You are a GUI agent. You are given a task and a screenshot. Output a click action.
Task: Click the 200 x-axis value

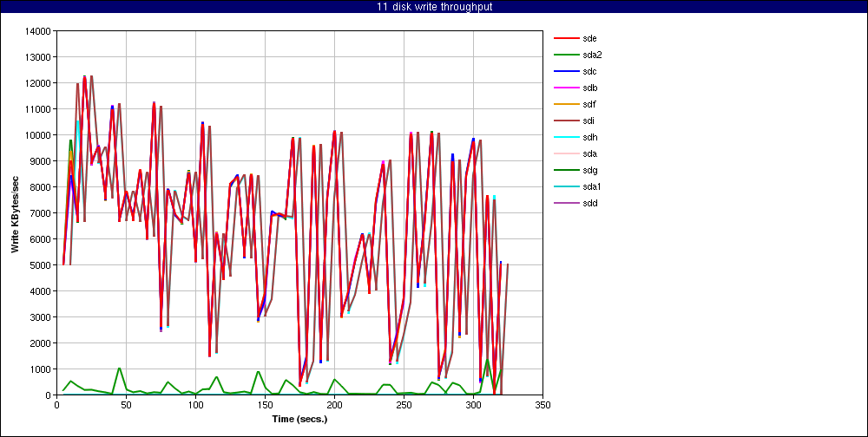click(x=334, y=405)
